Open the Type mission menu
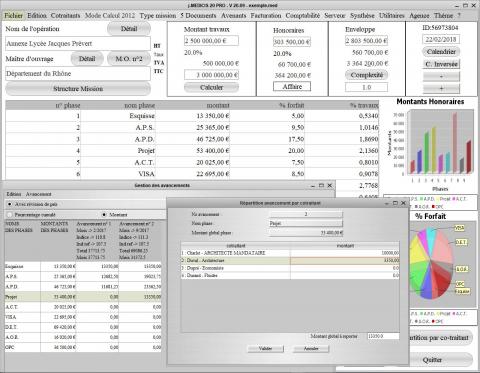 pyautogui.click(x=158, y=16)
